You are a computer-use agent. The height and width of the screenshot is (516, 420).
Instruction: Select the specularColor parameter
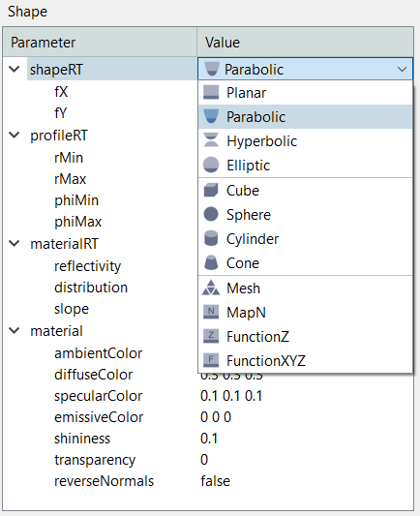99,396
